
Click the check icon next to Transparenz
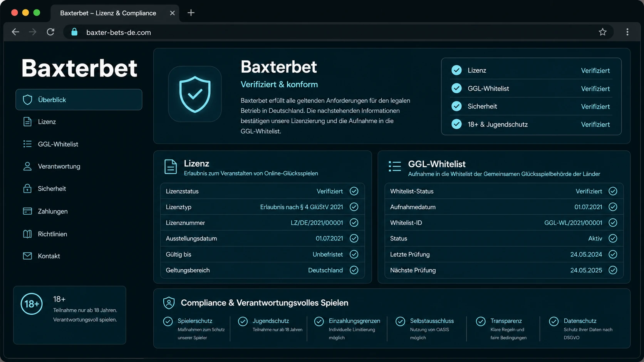point(481,321)
